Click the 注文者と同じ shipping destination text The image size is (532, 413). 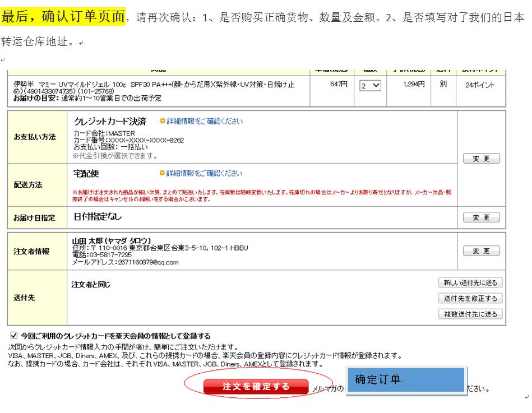click(x=91, y=285)
